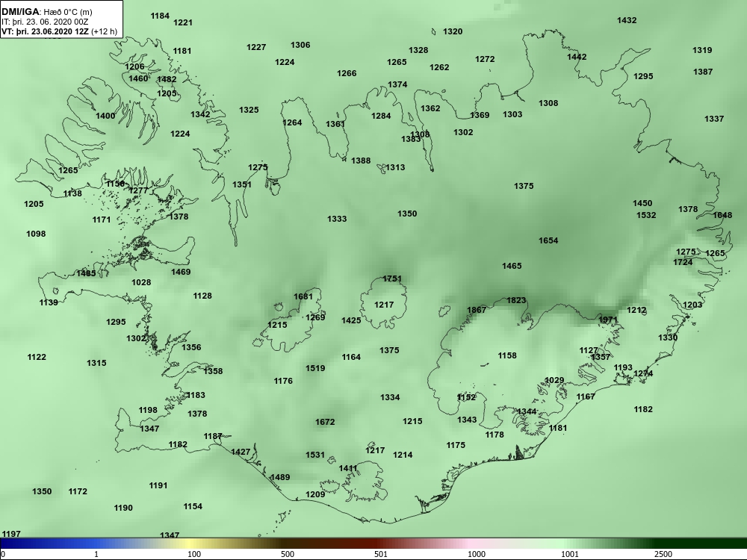Select the 1460 value in the Westfjords
Viewport: 747px width, 560px height.
(138, 78)
